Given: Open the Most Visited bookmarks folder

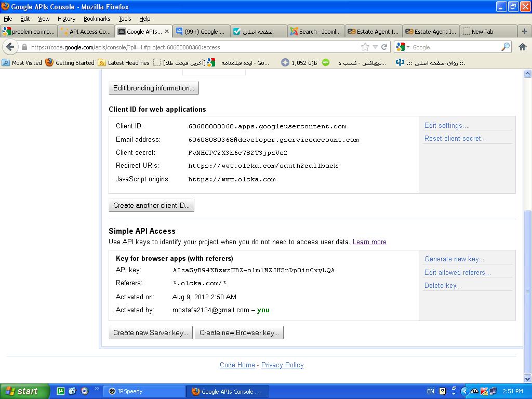Looking at the screenshot, I should pyautogui.click(x=22, y=63).
